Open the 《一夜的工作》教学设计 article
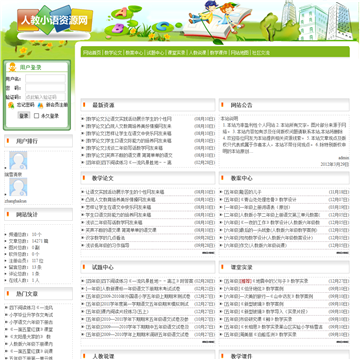The image size is (360, 360). pyautogui.click(x=272, y=222)
